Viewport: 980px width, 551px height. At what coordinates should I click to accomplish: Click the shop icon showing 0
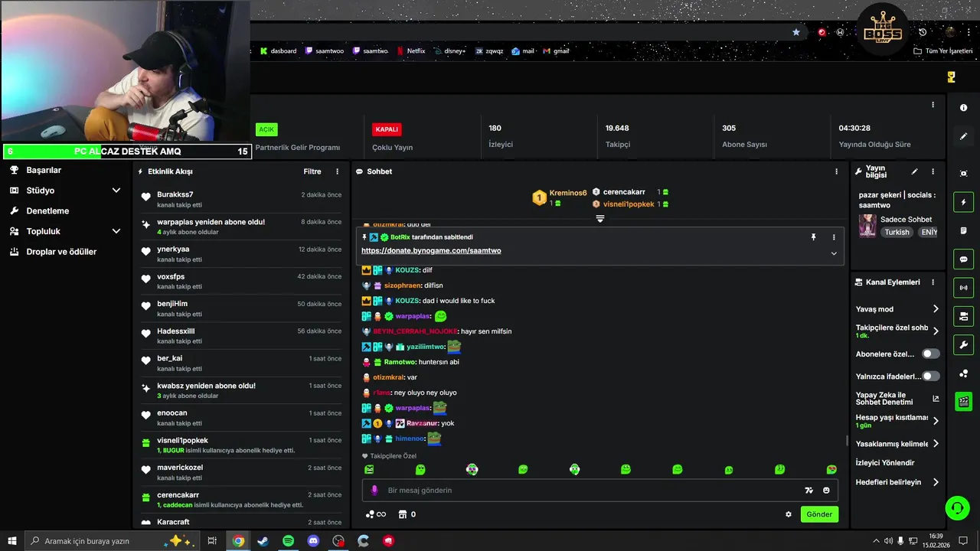point(407,514)
